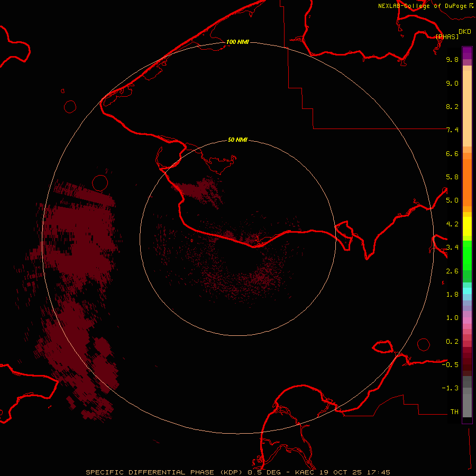Click the 0.2 scale value
The image size is (476, 476).
click(x=452, y=342)
